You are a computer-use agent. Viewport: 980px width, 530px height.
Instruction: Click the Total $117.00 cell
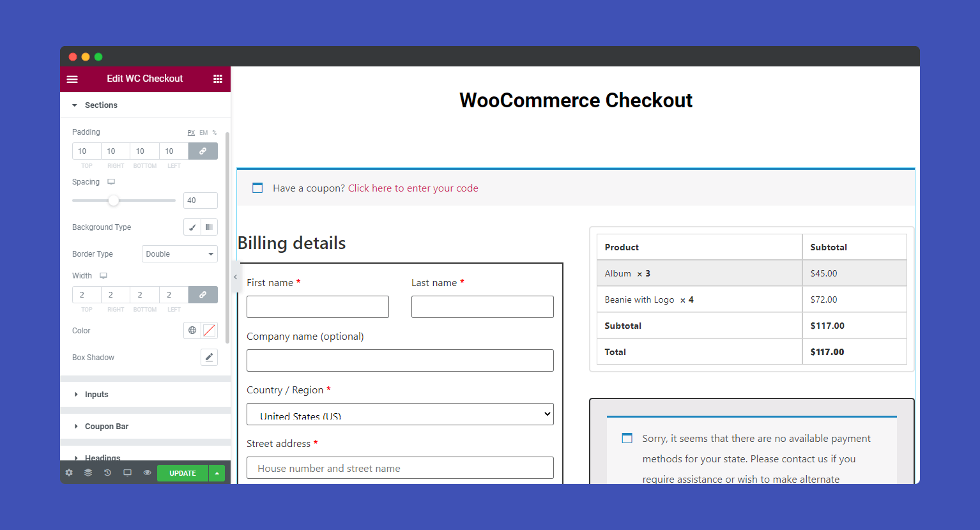855,352
